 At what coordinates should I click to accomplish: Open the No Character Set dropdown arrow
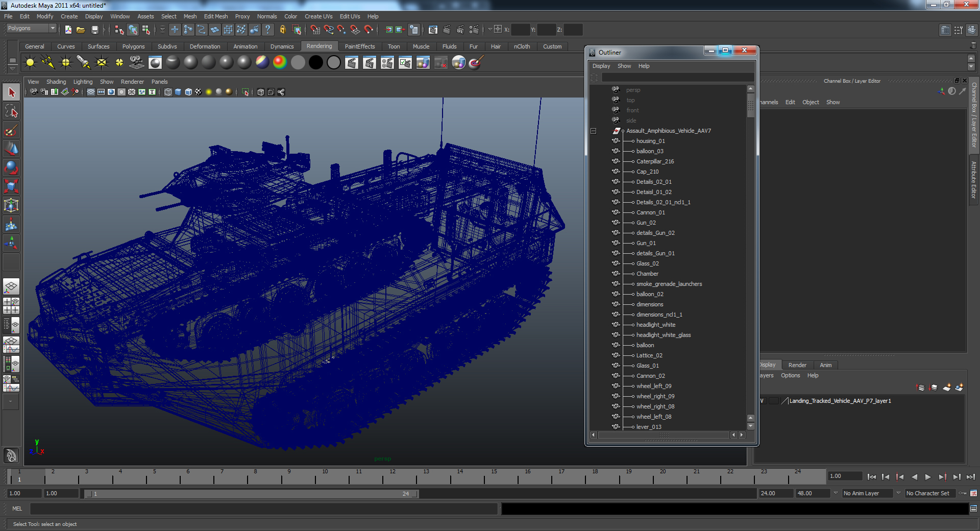point(899,493)
